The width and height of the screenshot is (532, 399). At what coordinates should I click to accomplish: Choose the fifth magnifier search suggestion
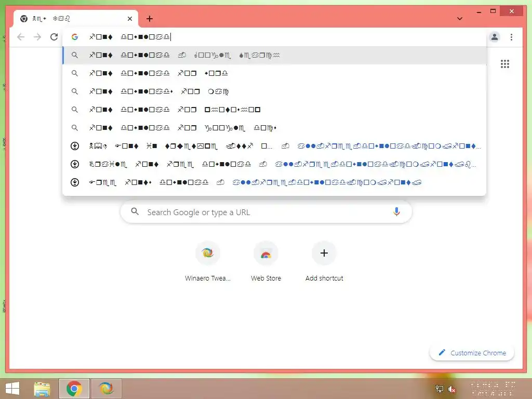click(x=274, y=128)
